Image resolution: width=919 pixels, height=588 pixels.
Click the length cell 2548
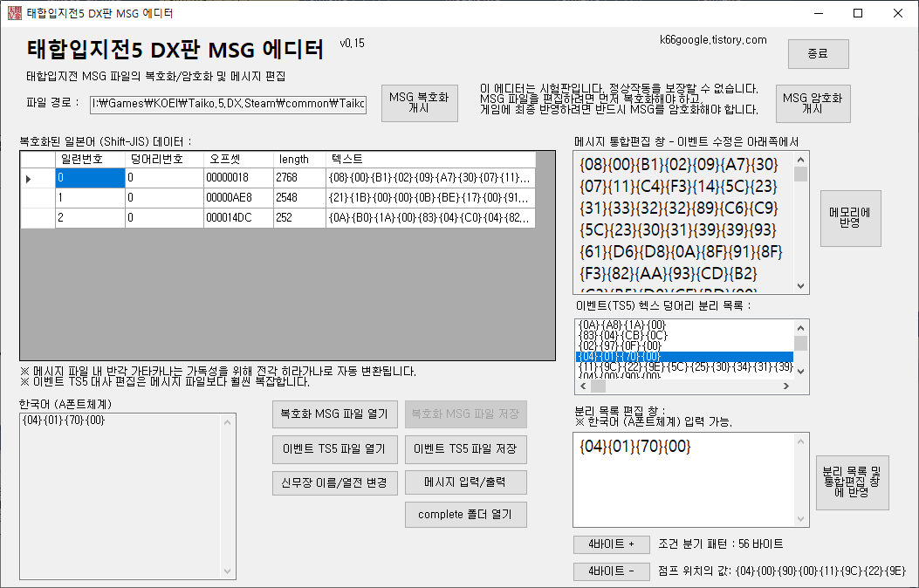click(x=299, y=198)
